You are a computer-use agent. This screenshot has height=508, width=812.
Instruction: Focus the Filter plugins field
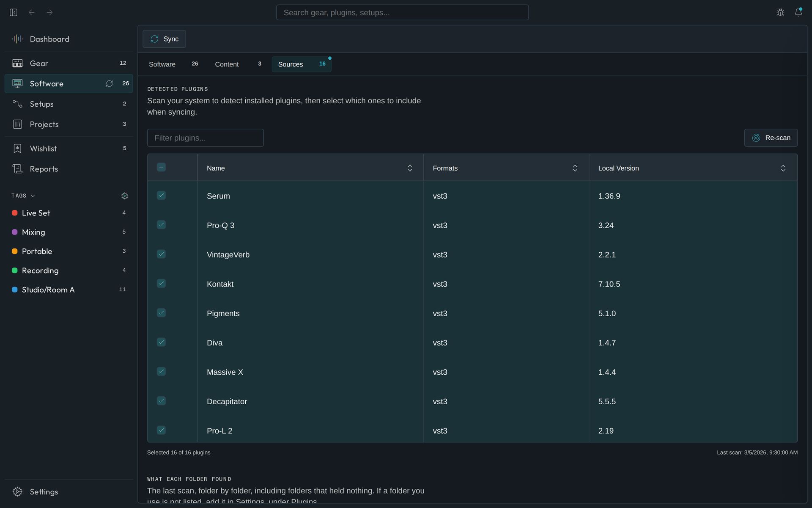pos(206,138)
